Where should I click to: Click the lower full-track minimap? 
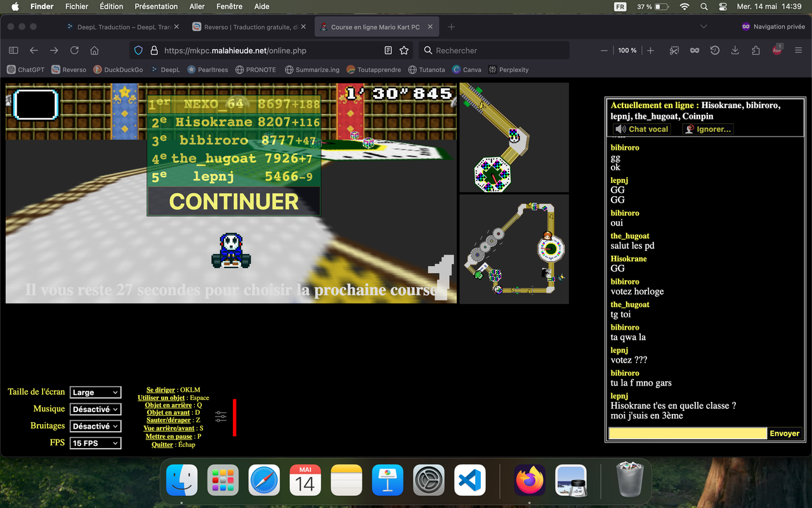click(x=514, y=249)
